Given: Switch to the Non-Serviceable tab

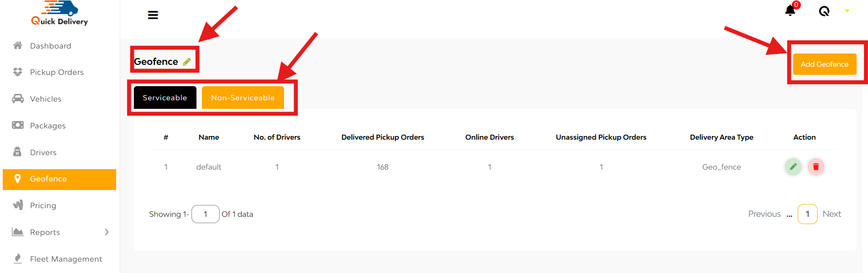Looking at the screenshot, I should coord(243,97).
